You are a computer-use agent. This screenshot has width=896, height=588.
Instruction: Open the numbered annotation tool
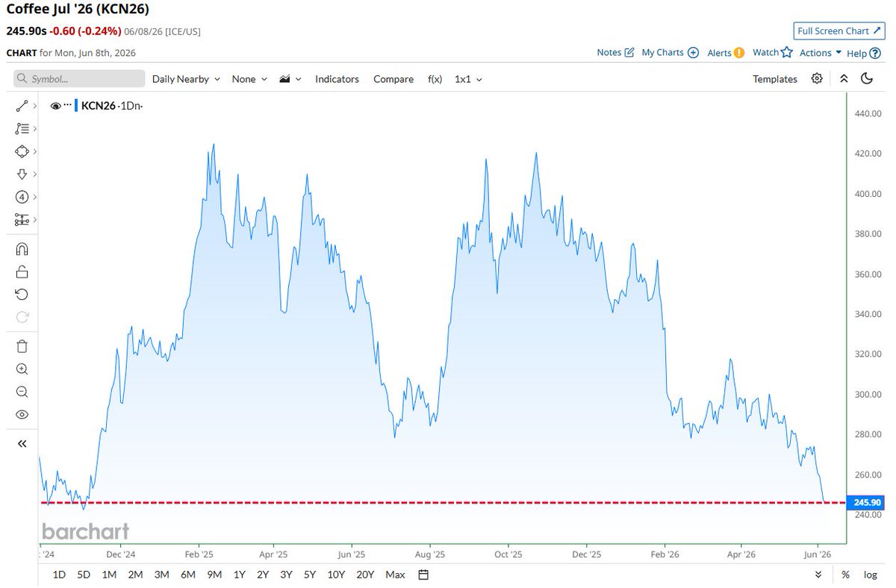click(22, 197)
